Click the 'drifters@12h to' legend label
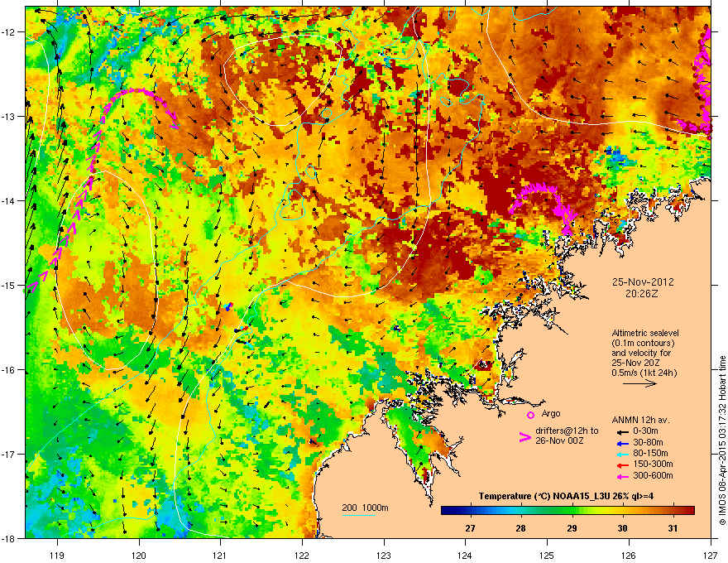728x563 pixels. tap(567, 431)
